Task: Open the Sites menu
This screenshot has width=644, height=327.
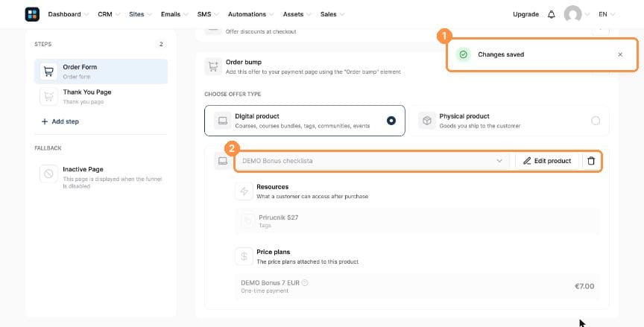Action: point(140,14)
